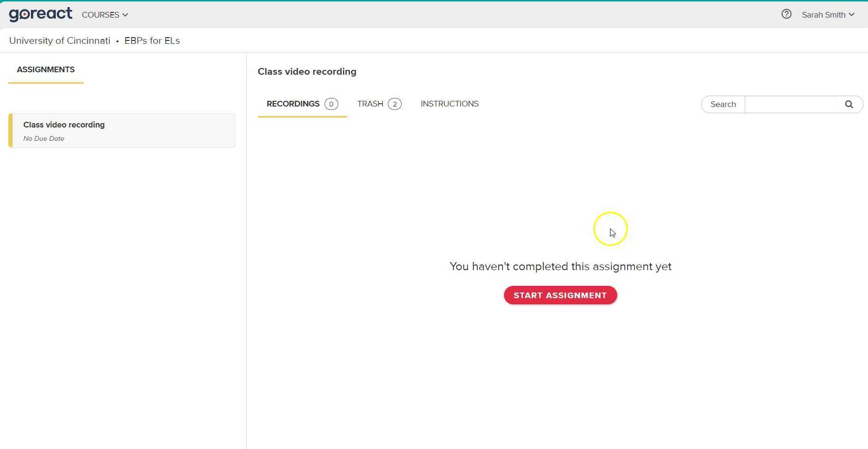The height and width of the screenshot is (449, 868).
Task: Switch to the TRASH tab
Action: click(370, 104)
